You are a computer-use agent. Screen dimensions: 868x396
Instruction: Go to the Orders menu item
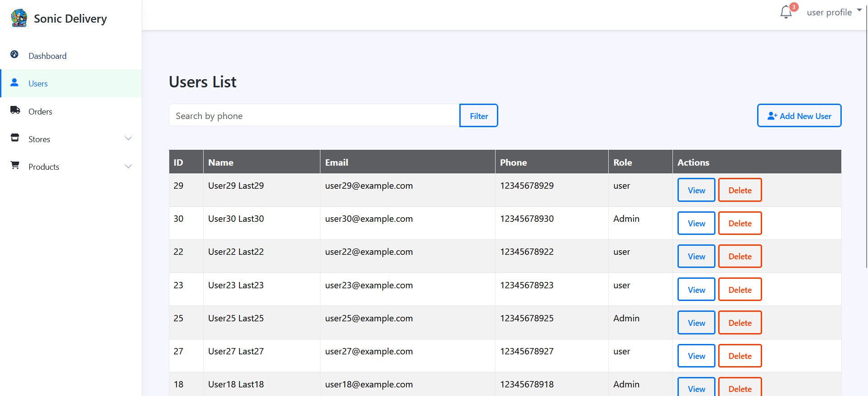(71, 111)
